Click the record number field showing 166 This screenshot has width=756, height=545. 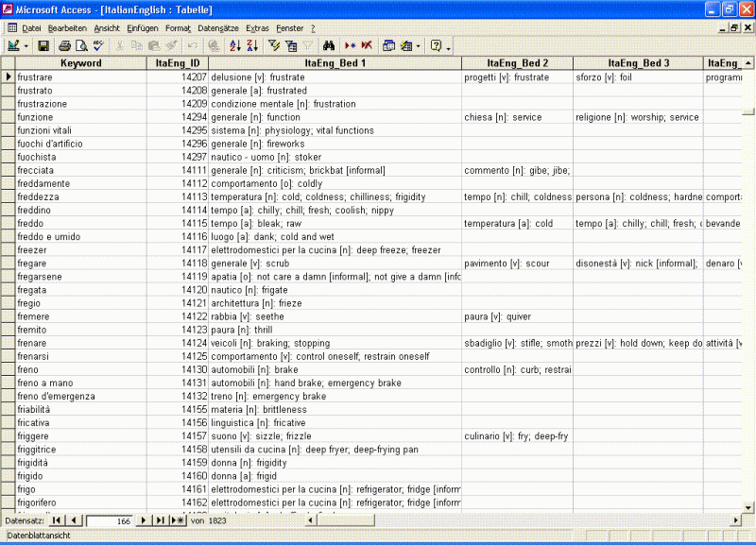(x=109, y=520)
